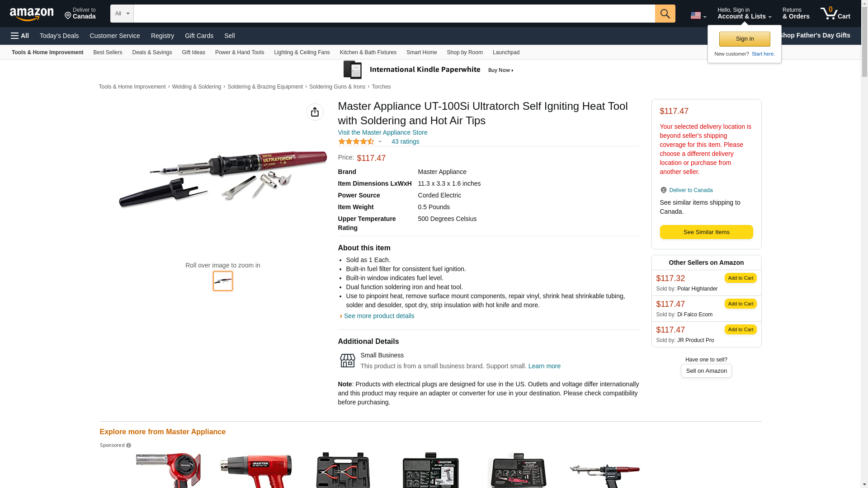Screen dimensions: 868x488
Task: Click the share icon on the product image
Action: pyautogui.click(x=315, y=112)
